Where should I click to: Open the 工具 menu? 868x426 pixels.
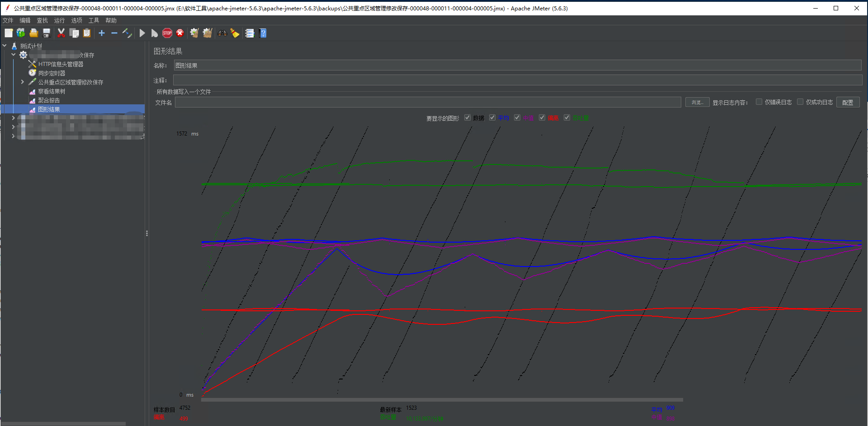pos(94,20)
